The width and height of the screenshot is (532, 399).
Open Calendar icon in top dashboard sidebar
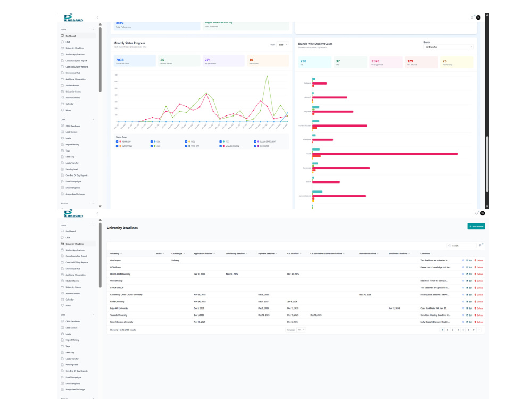click(62, 104)
